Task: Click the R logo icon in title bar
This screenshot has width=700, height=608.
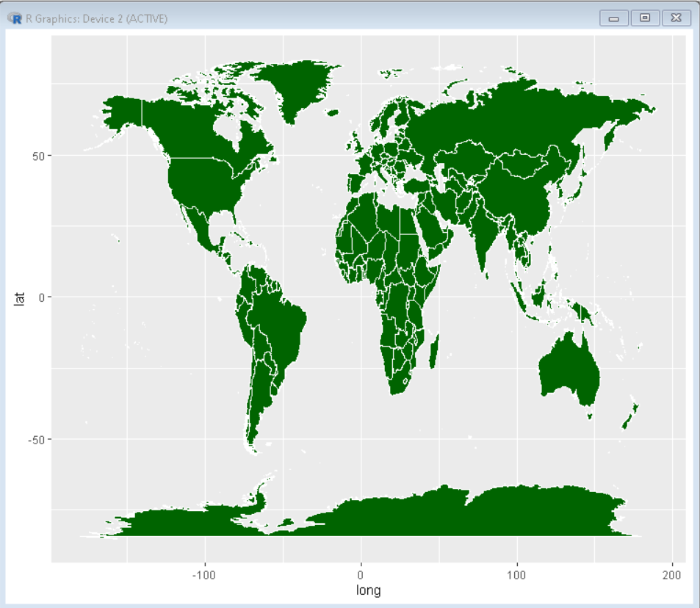Action: coord(15,18)
